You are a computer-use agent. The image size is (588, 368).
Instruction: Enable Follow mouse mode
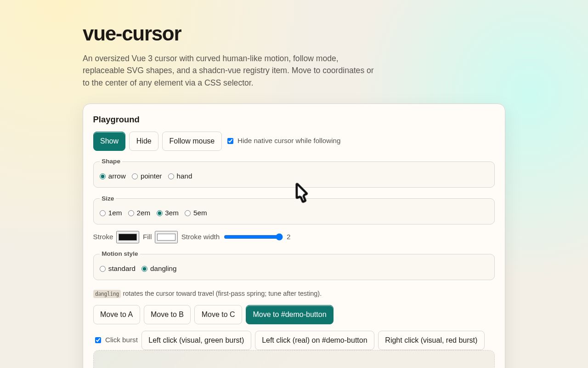coord(192,141)
